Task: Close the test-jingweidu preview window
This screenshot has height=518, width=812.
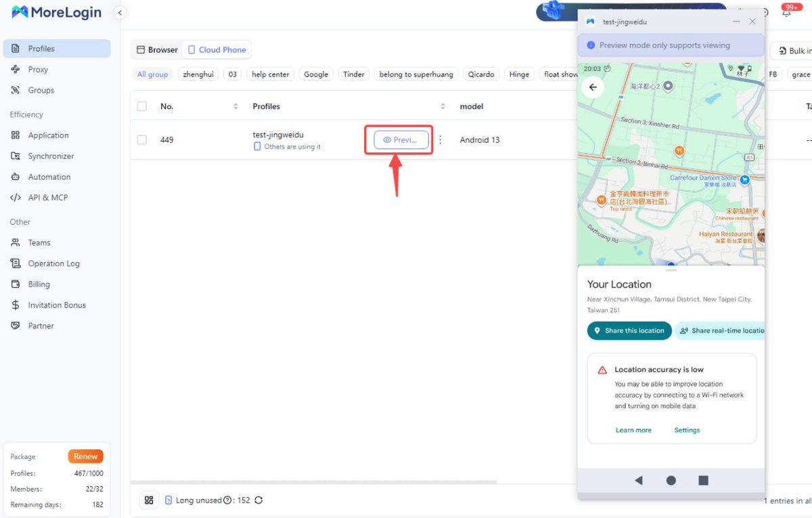Action: 752,22
